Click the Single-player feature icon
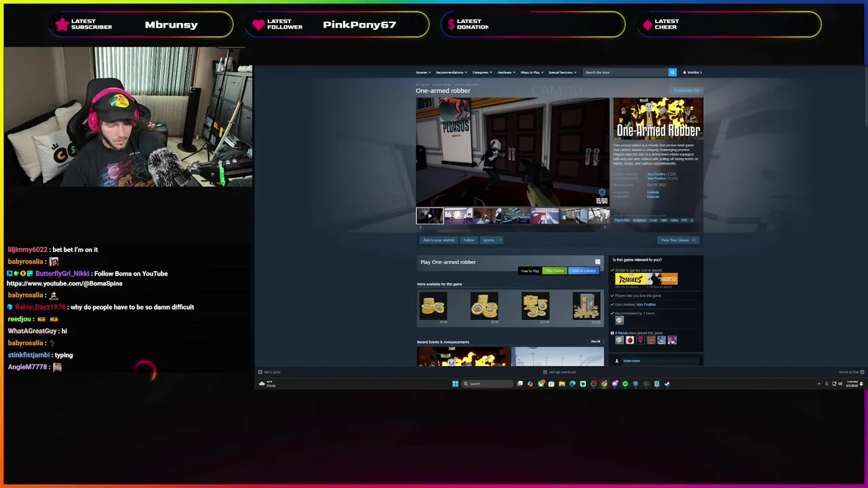The height and width of the screenshot is (488, 868). [617, 361]
